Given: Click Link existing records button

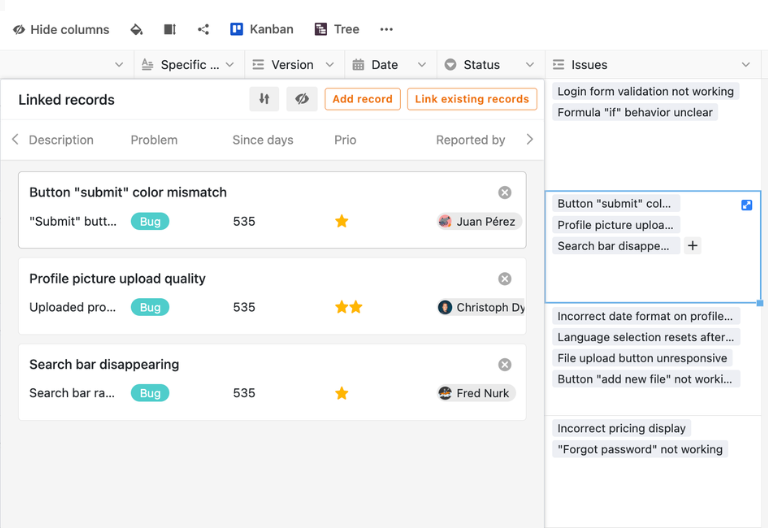Looking at the screenshot, I should [472, 99].
